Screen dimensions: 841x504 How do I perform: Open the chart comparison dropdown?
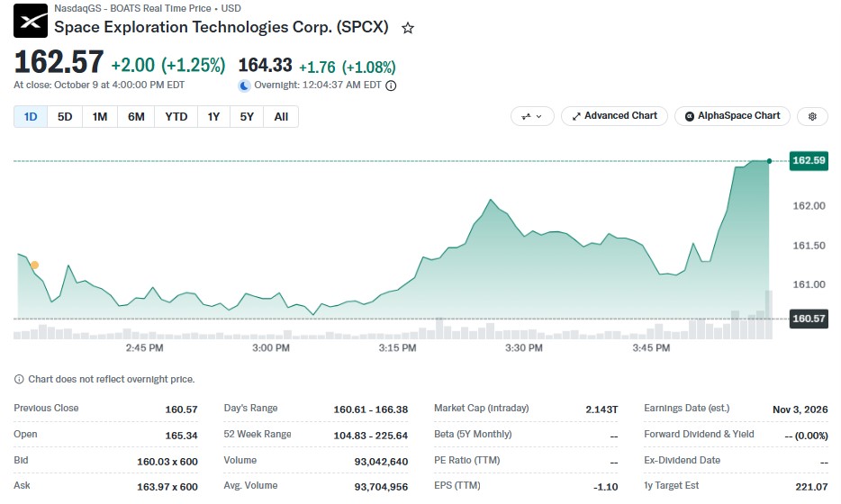tap(532, 116)
